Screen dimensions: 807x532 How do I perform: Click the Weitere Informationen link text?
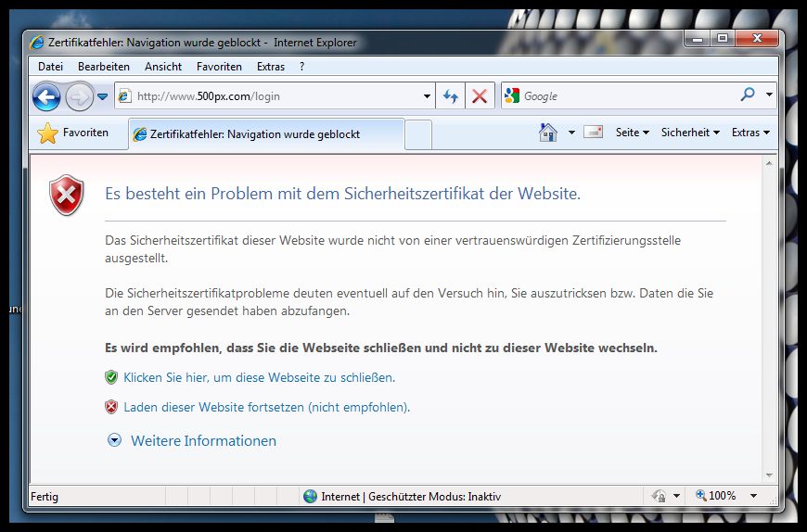[x=203, y=441]
